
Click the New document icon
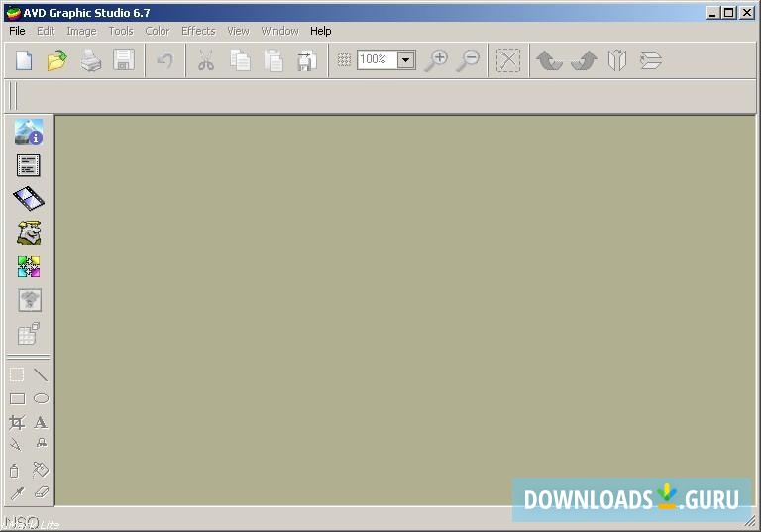tap(24, 60)
